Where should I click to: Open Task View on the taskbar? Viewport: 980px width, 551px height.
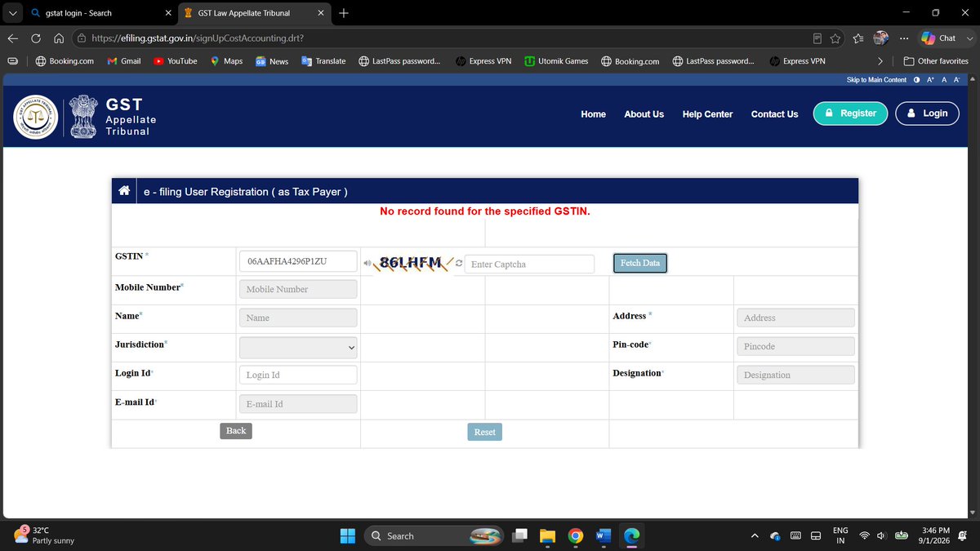coord(519,535)
